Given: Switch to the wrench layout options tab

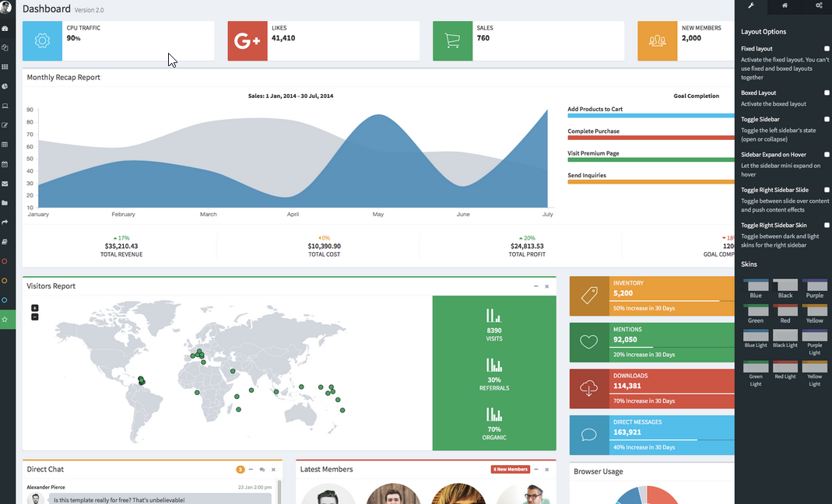Looking at the screenshot, I should pyautogui.click(x=751, y=6).
